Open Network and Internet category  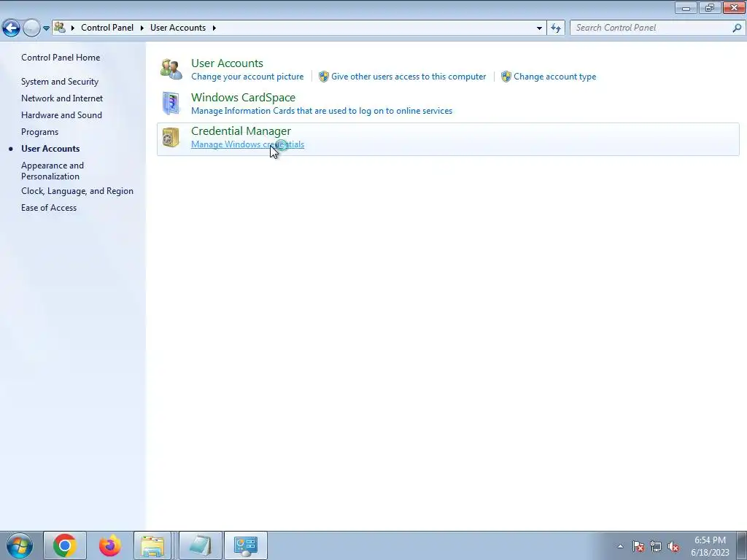[62, 98]
